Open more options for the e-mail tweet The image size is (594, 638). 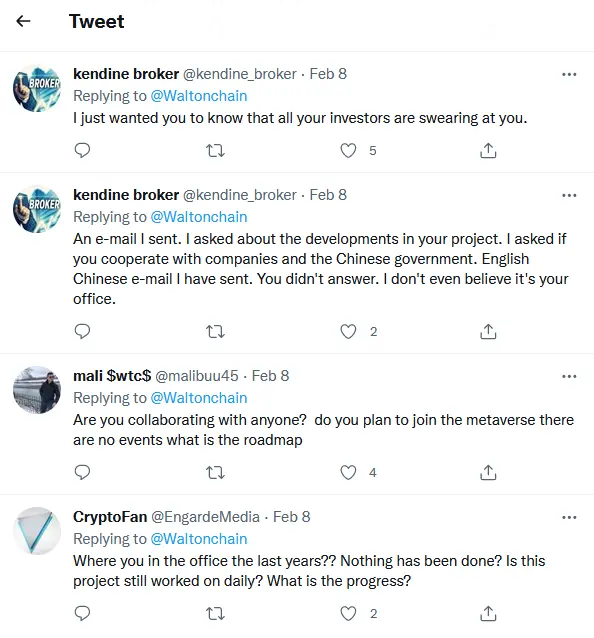[x=569, y=196]
